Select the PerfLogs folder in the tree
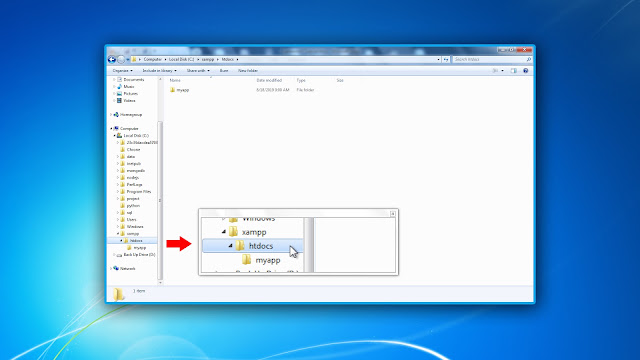The height and width of the screenshot is (360, 640). point(131,184)
